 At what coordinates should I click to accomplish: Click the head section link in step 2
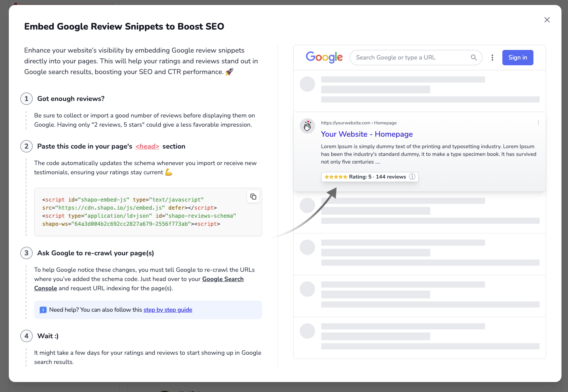(x=147, y=146)
